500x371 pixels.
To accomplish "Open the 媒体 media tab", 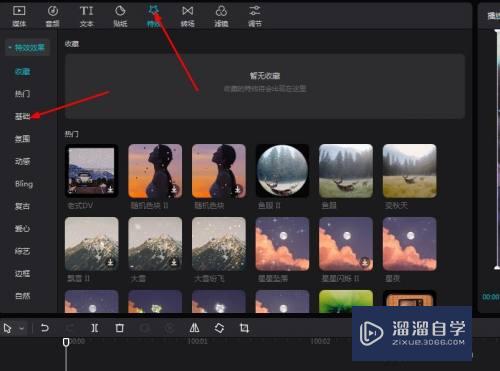I will click(x=19, y=16).
